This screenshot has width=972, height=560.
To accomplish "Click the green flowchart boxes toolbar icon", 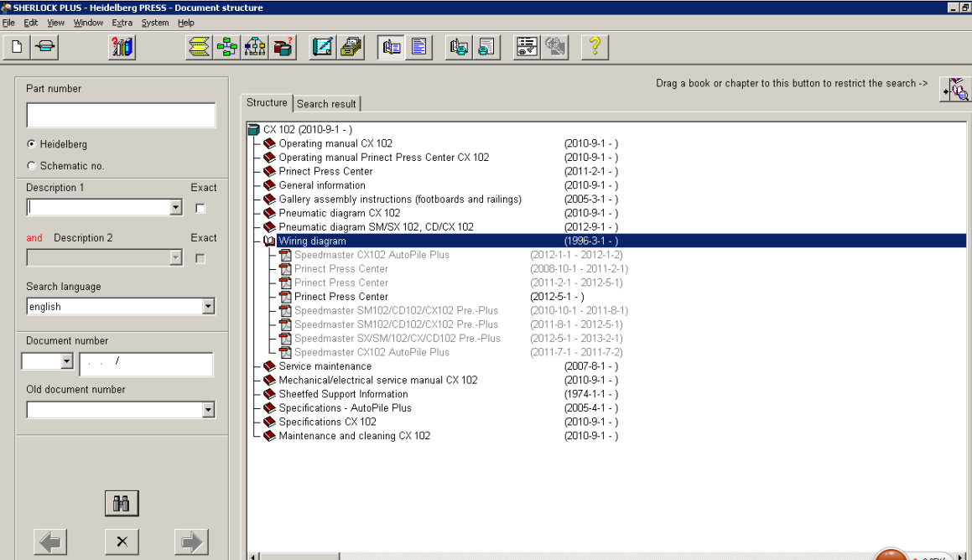I will tap(227, 47).
